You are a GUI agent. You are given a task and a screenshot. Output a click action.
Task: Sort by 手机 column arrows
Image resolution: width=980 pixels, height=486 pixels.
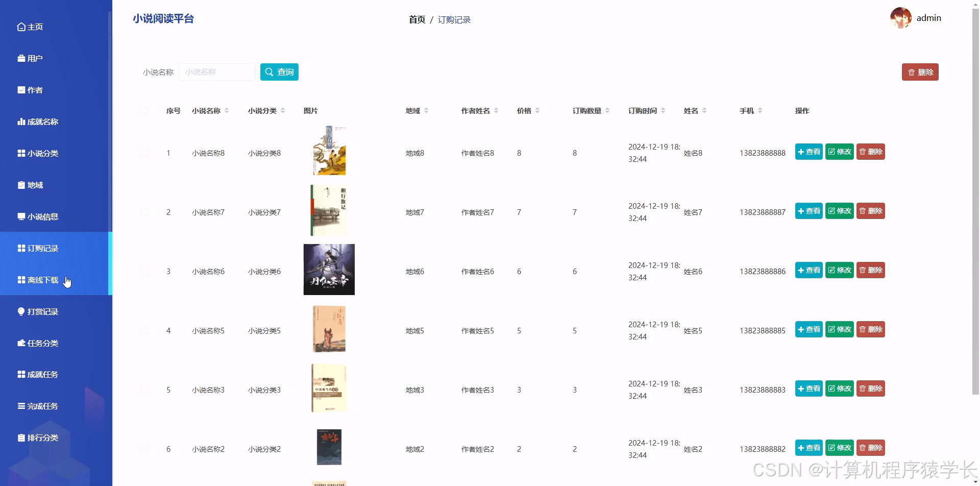760,111
